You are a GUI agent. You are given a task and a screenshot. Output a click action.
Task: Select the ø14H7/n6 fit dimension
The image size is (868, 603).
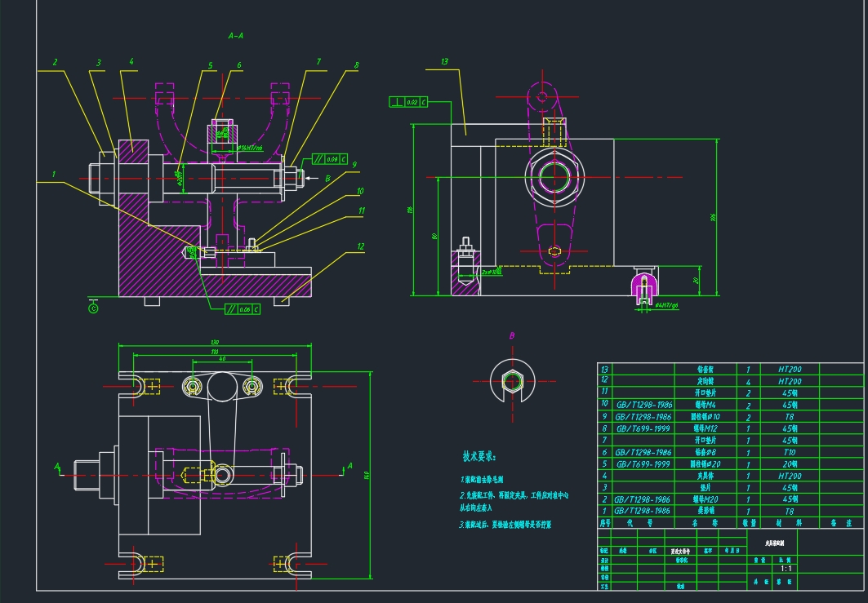(x=250, y=149)
